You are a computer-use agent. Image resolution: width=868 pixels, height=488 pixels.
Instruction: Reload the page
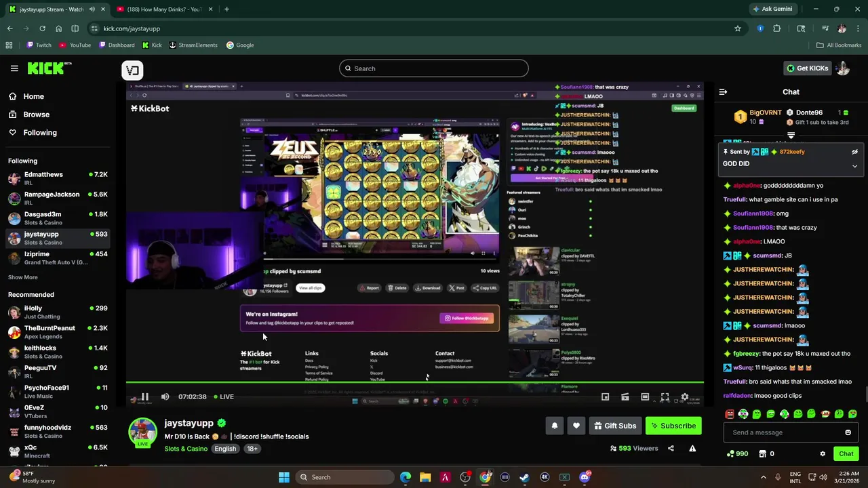coord(42,28)
